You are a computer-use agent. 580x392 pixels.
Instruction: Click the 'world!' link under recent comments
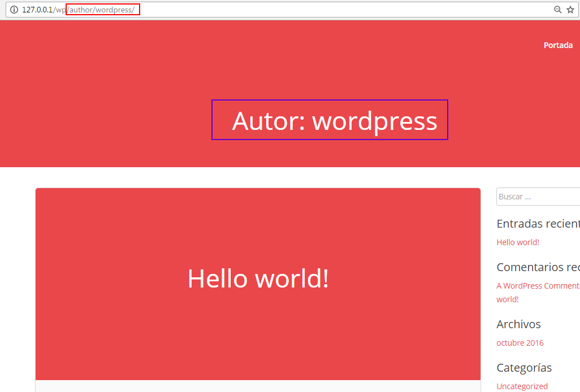pos(507,299)
